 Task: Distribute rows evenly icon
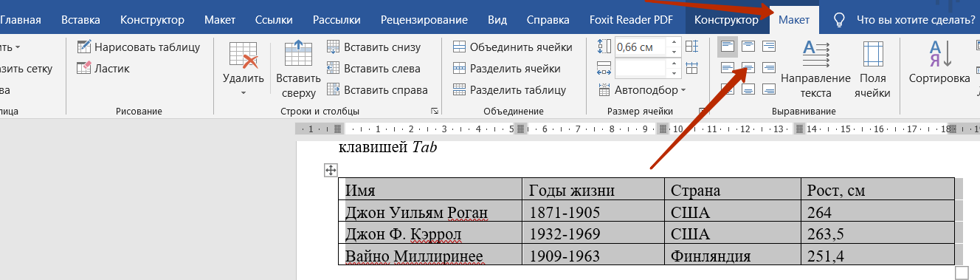(691, 47)
